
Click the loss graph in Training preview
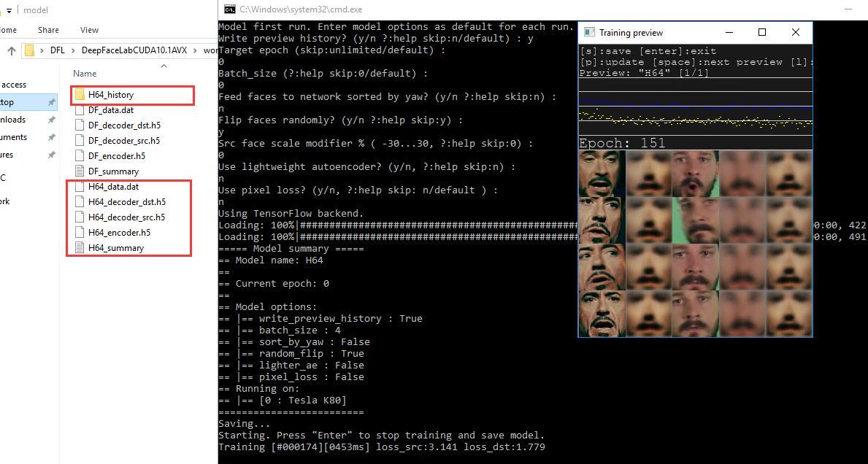point(695,114)
